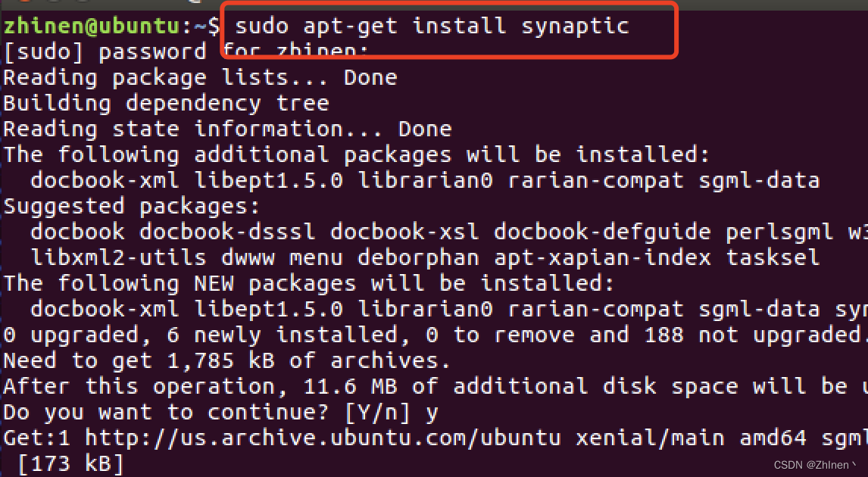Click the "Suggested packages:" heading

click(132, 206)
